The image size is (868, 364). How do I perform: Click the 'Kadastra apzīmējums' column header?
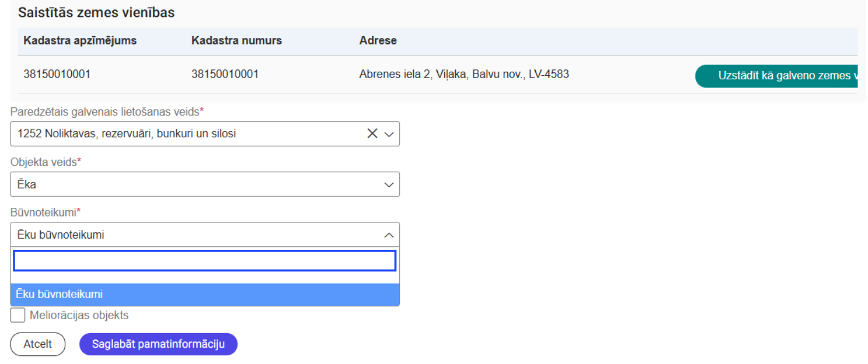click(80, 41)
